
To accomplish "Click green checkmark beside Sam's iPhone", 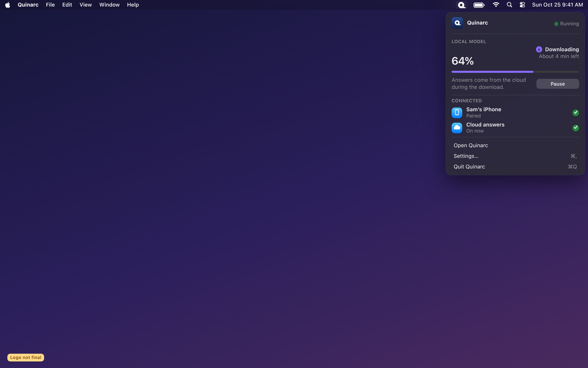I will tap(575, 113).
